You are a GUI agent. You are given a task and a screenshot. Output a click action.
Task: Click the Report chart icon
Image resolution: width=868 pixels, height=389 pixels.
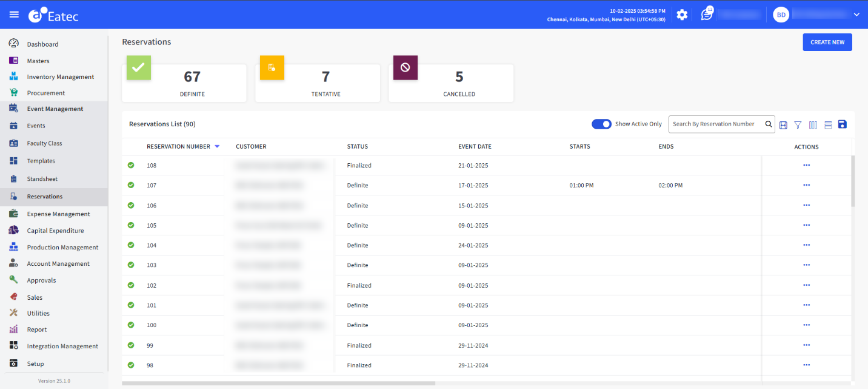(x=13, y=330)
